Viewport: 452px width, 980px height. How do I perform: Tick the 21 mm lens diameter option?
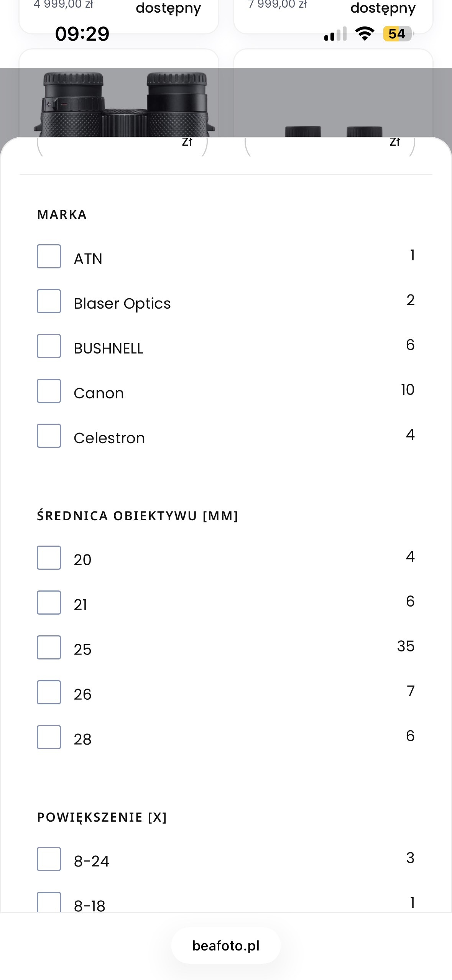coord(49,602)
